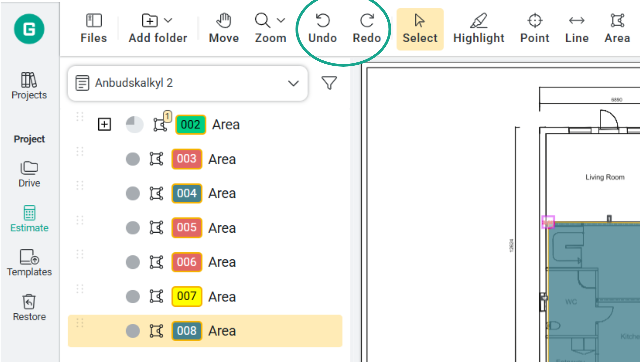644x362 pixels.
Task: Click the Zoom magnifier tool
Action: [262, 20]
